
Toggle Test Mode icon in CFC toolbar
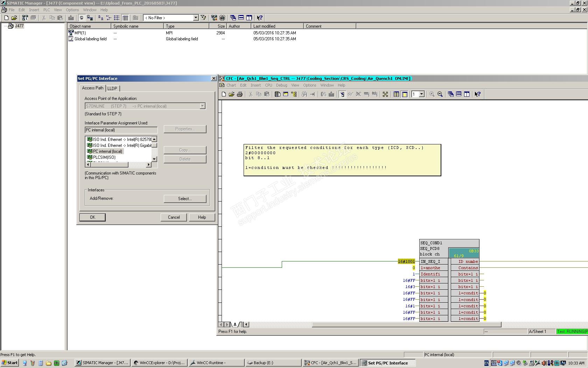click(342, 94)
